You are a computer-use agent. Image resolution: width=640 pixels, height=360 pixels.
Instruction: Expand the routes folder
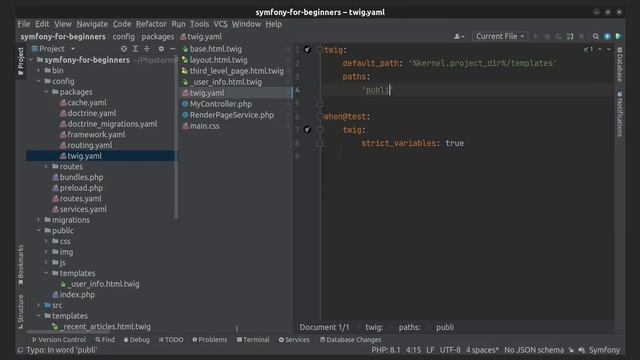pos(46,167)
